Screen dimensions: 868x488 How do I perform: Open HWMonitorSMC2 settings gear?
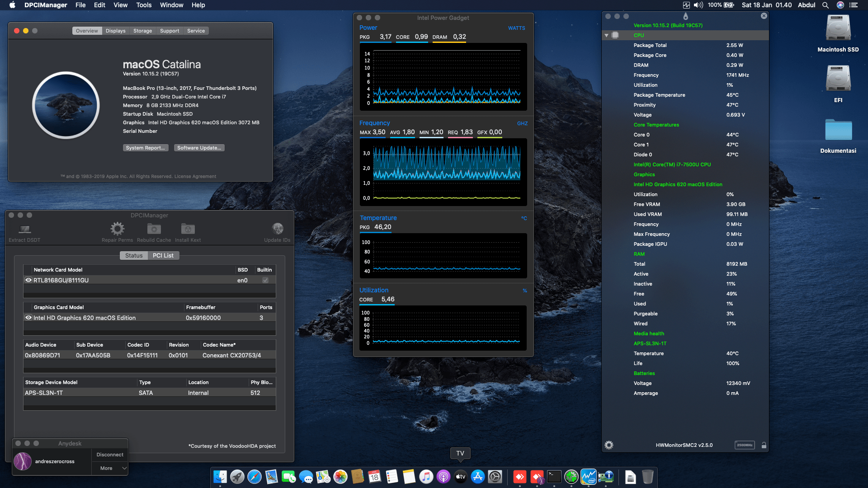[609, 445]
